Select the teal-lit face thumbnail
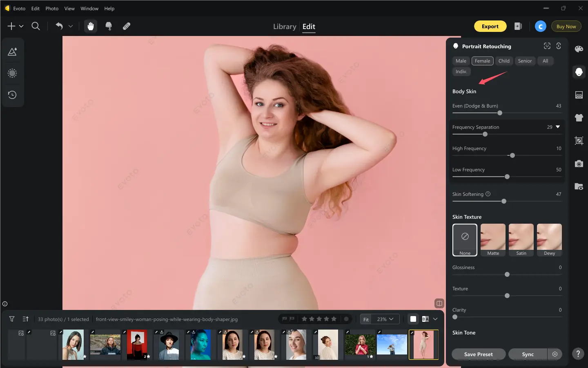The height and width of the screenshot is (368, 588). (x=200, y=345)
